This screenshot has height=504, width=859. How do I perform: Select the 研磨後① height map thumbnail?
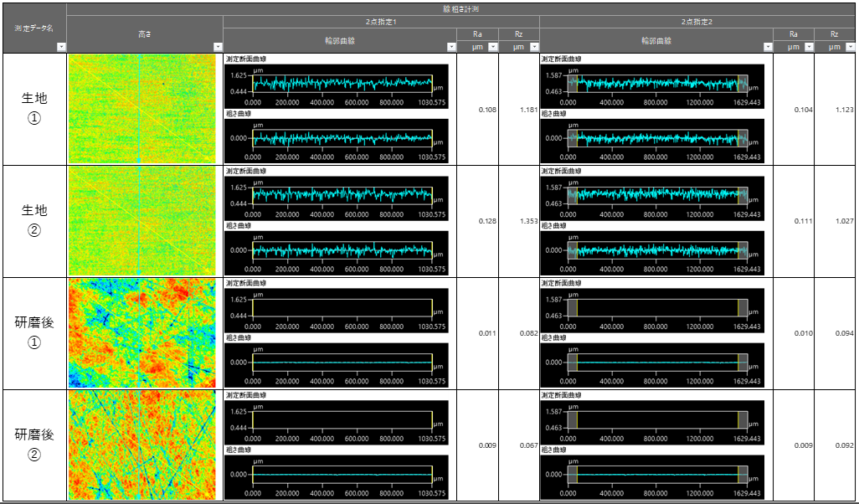coord(141,333)
